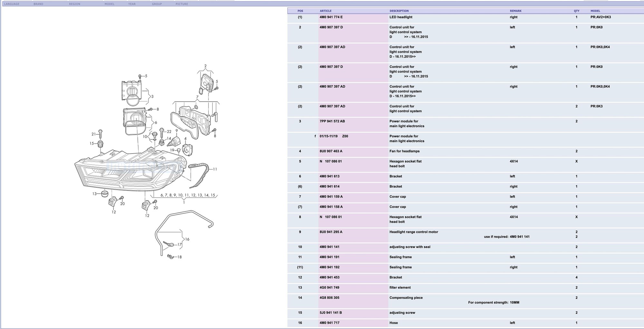Go to the MODEL selection step
The height and width of the screenshot is (329, 644).
(x=110, y=4)
